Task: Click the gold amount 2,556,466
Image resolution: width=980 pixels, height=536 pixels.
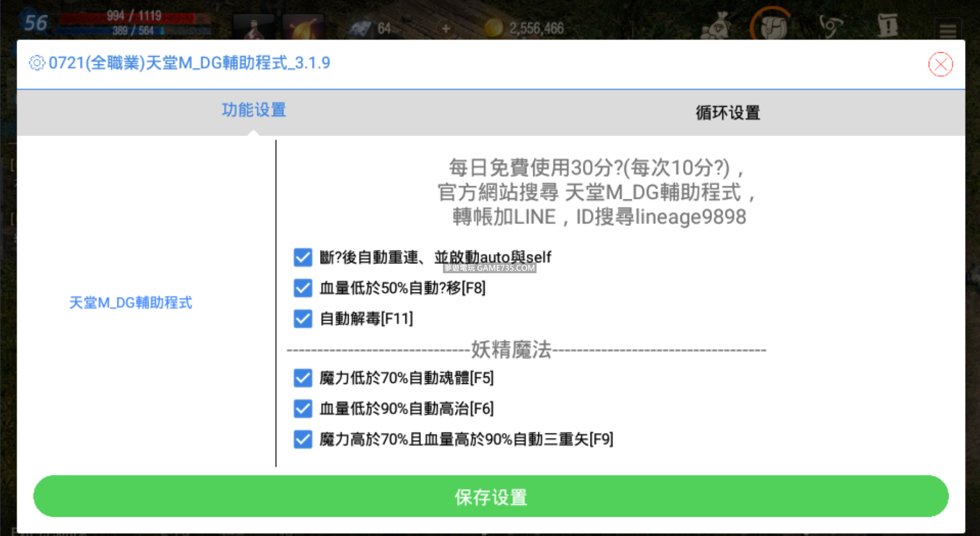Action: 537,28
